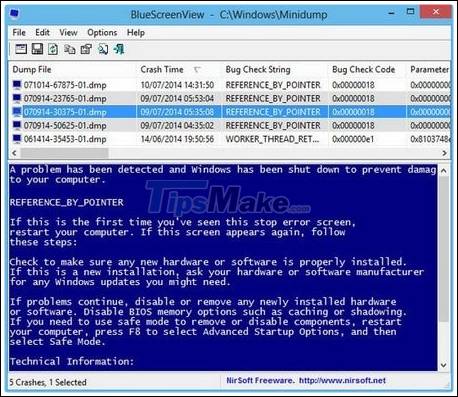
Task: Click REFERENCE_BY_POINTER in the 070914-50625-01.dmp row
Action: (273, 126)
